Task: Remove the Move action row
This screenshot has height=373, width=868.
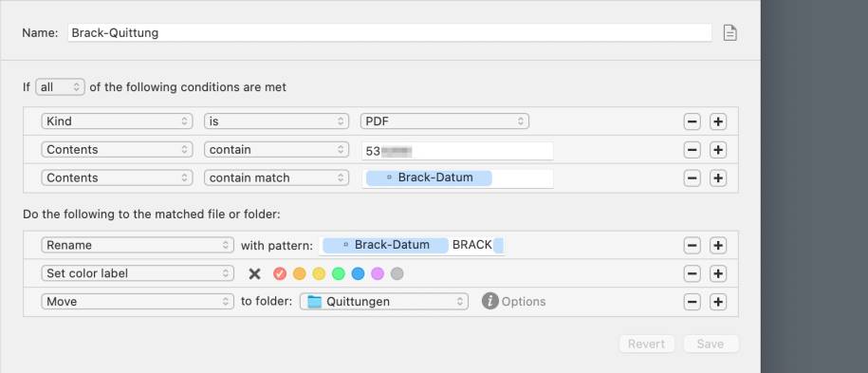Action: [692, 302]
